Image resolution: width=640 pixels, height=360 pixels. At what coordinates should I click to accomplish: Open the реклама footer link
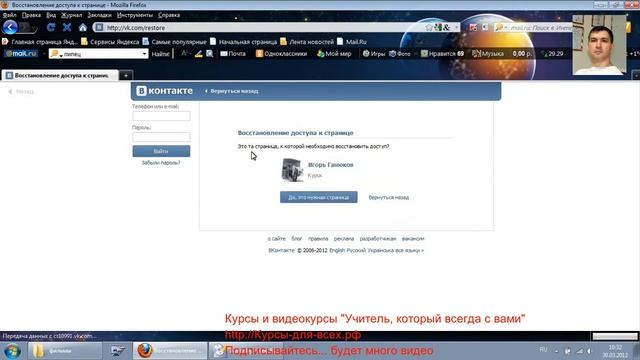tap(344, 239)
